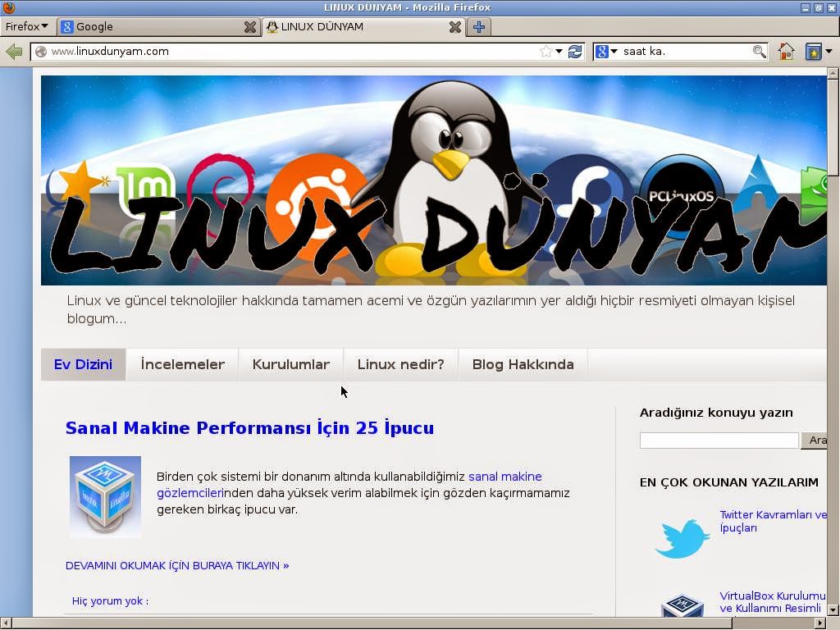Open the Twitter bird icon in sidebar
The image size is (840, 630).
click(x=682, y=539)
